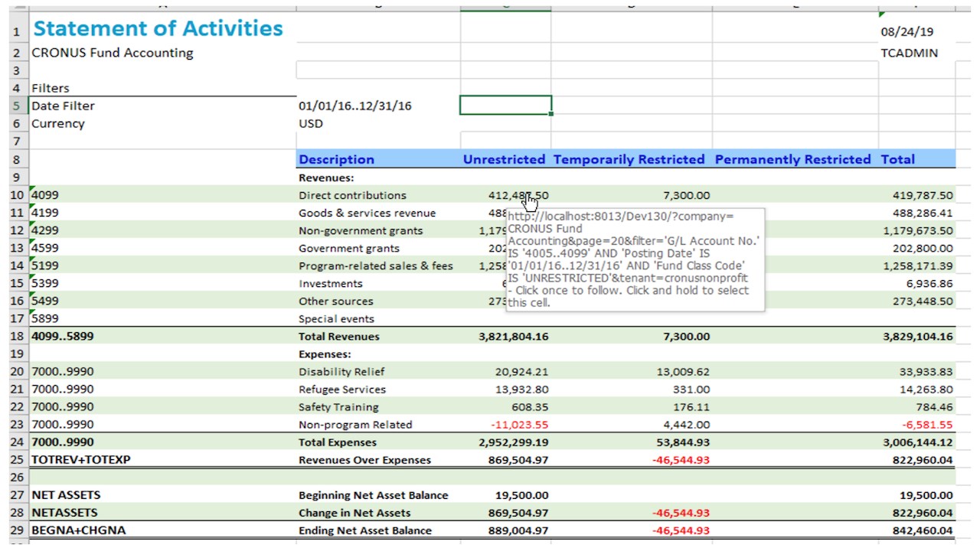Viewport: 980px width, 551px height.
Task: Select the "TOTREV+TOTEXP" formula code
Action: [x=81, y=460]
